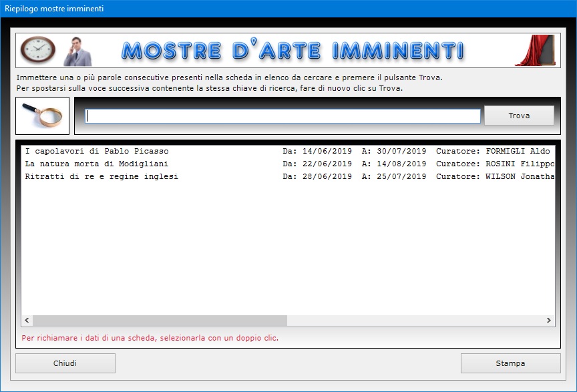
Task: Click the red curtain icon in banner
Action: point(536,51)
